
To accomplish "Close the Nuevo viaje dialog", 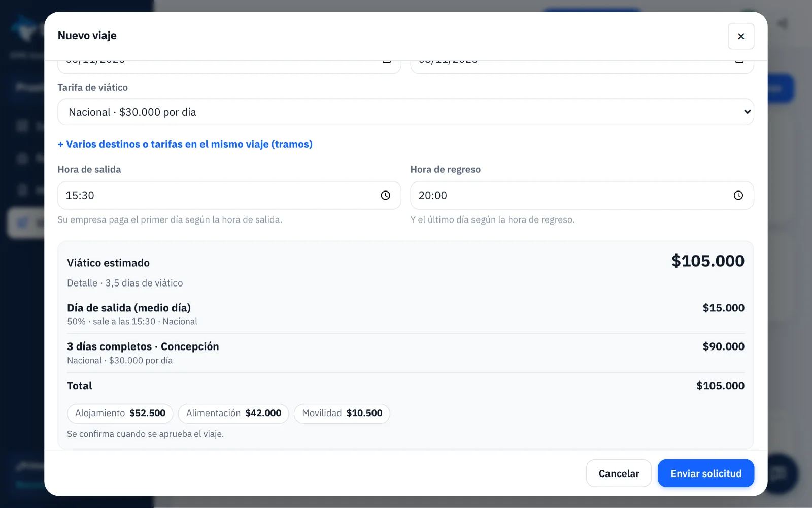I will (x=740, y=36).
